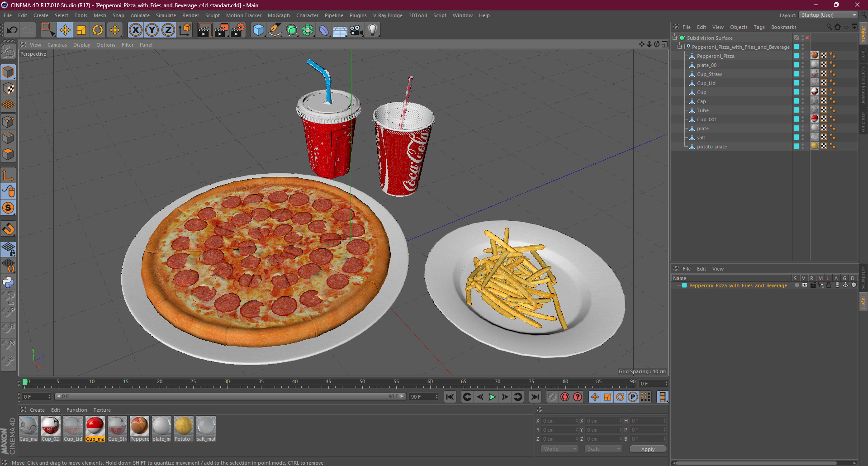Collapse Pepperoni_Pizza_with_Fries_and_Beverage null node
The height and width of the screenshot is (466, 868).
pyautogui.click(x=679, y=47)
